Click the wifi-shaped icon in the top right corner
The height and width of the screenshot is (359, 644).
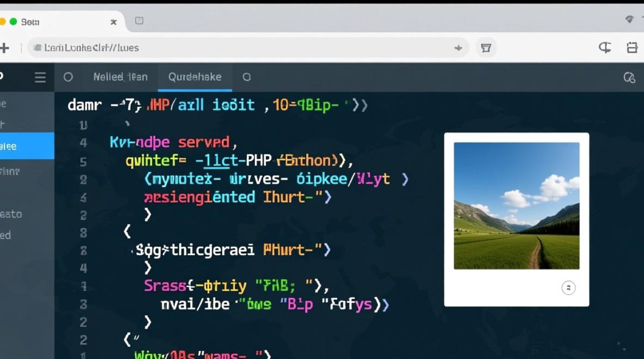point(630,20)
